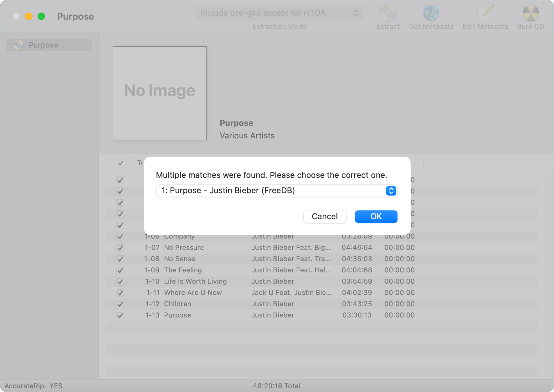The width and height of the screenshot is (554, 392).
Task: Select the Purpose disc in sidebar
Action: pos(49,45)
